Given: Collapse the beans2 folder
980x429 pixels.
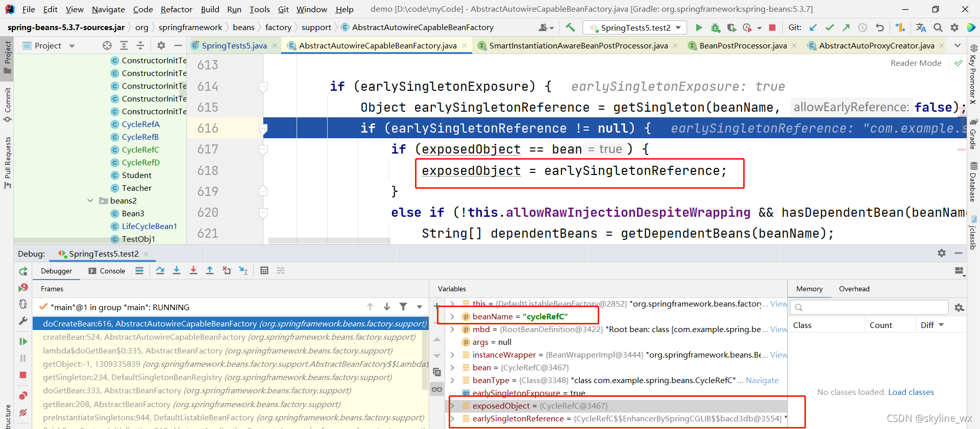Looking at the screenshot, I should pyautogui.click(x=90, y=200).
